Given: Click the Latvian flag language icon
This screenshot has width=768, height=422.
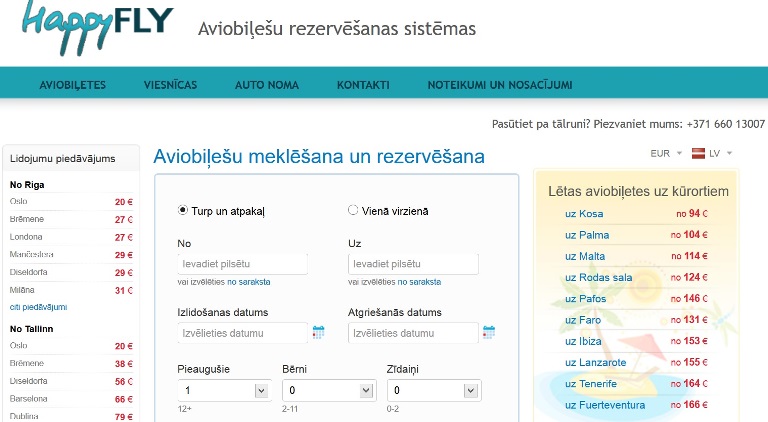Looking at the screenshot, I should [698, 153].
